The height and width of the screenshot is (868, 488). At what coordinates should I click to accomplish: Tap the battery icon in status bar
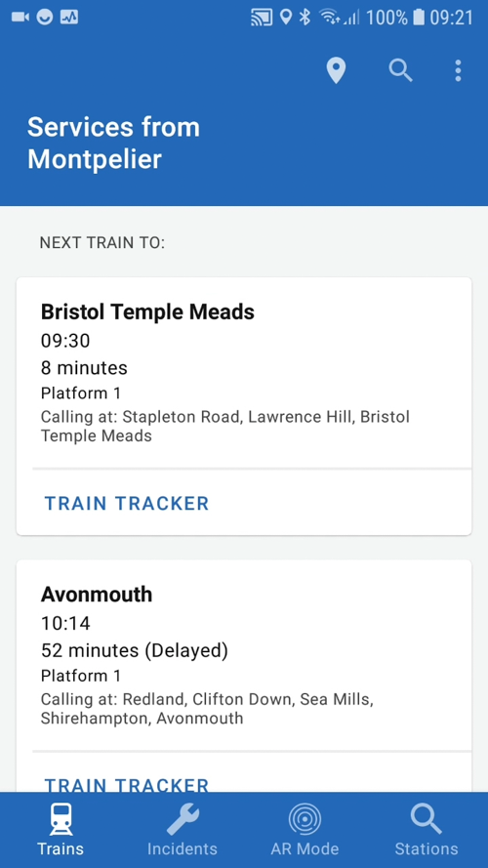pos(419,18)
